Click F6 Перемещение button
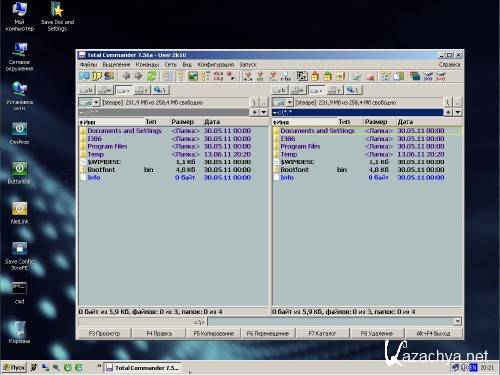Viewport: 500px width, 375px height. point(268,333)
